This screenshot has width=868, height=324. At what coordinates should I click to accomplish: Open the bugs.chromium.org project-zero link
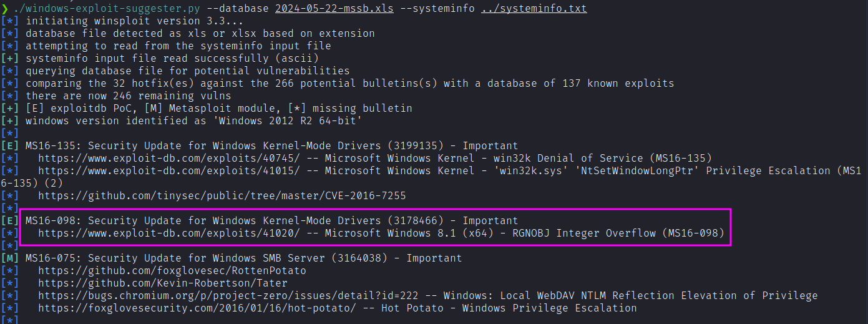coord(228,295)
